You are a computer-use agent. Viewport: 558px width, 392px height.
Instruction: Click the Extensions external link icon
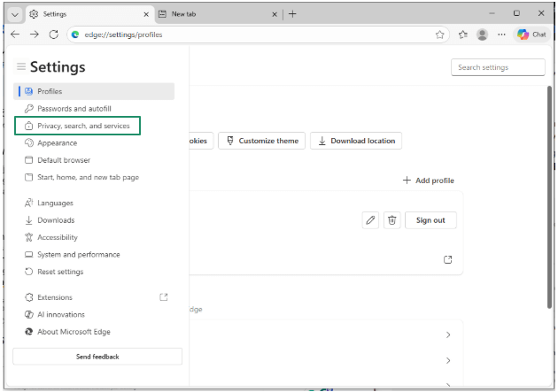164,297
